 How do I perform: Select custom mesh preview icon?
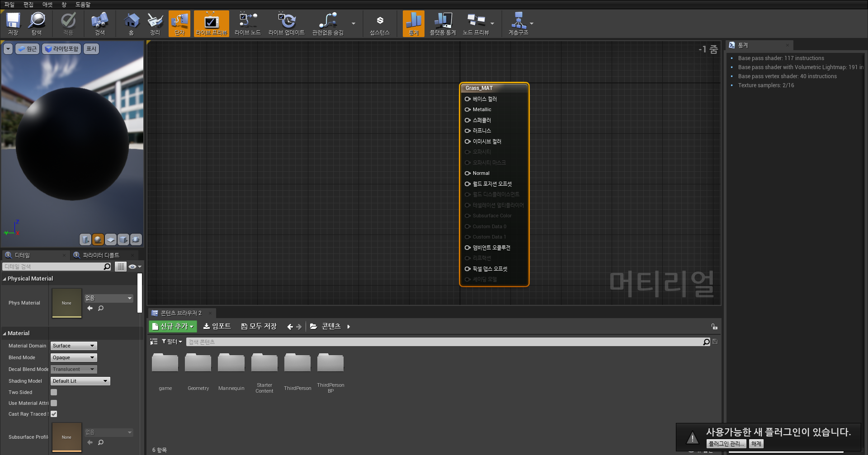click(136, 239)
